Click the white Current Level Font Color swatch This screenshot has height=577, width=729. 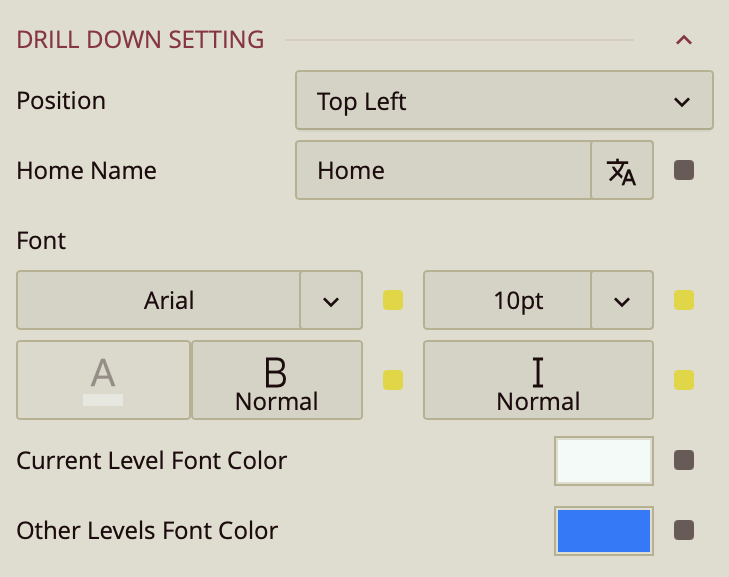(604, 461)
